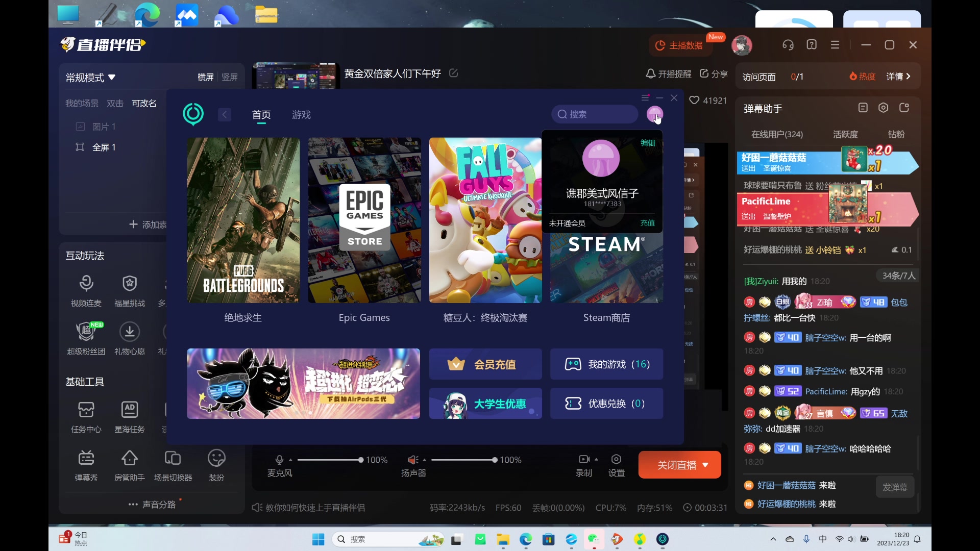Expand 关闭直播 button dropdown arrow

706,465
